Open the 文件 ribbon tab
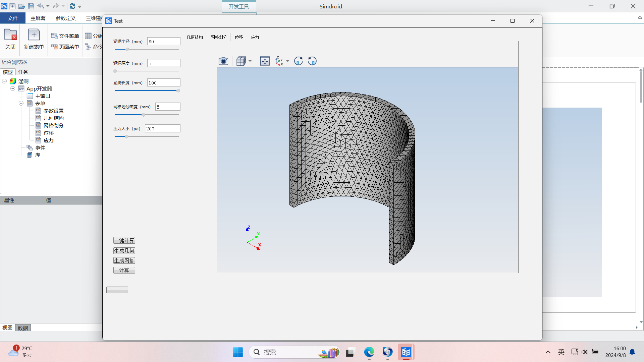The width and height of the screenshot is (644, 362). [13, 18]
